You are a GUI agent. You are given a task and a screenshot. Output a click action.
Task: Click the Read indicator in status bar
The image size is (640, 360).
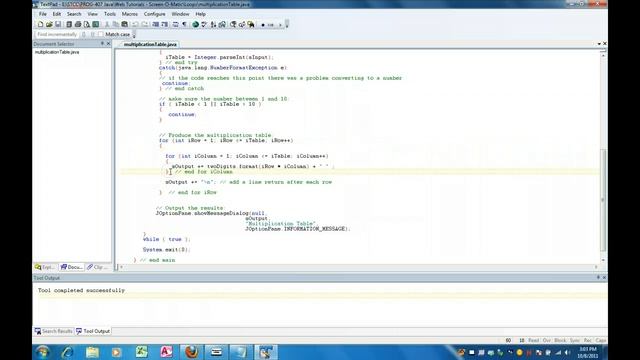pos(533,340)
